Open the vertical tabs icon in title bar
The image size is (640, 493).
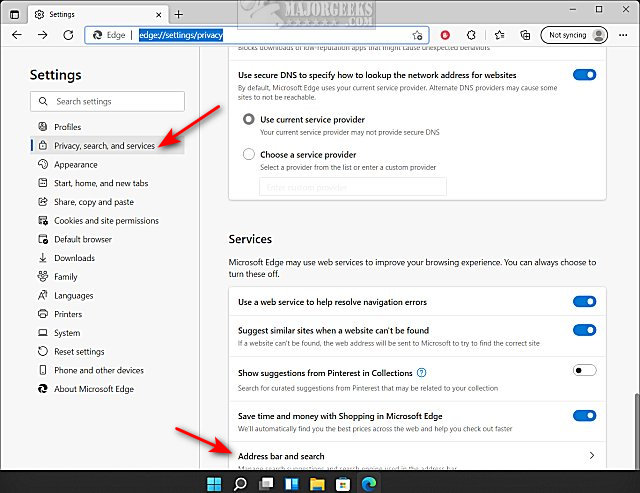pyautogui.click(x=14, y=15)
